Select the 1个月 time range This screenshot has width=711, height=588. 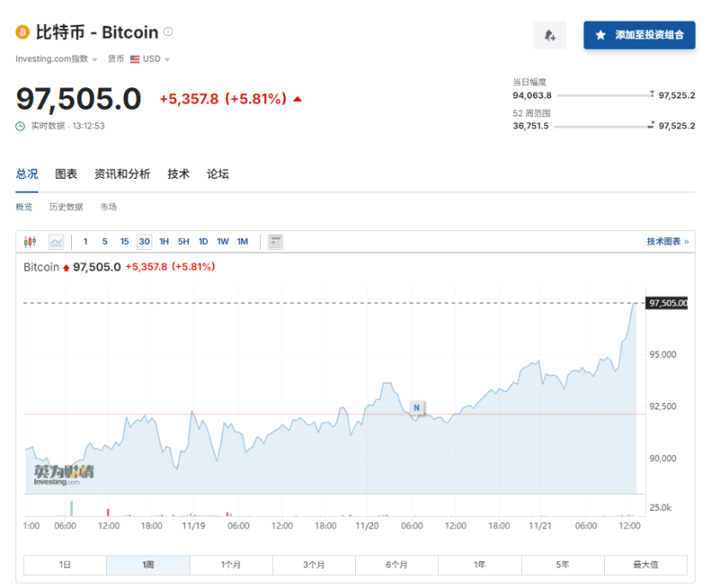[231, 565]
